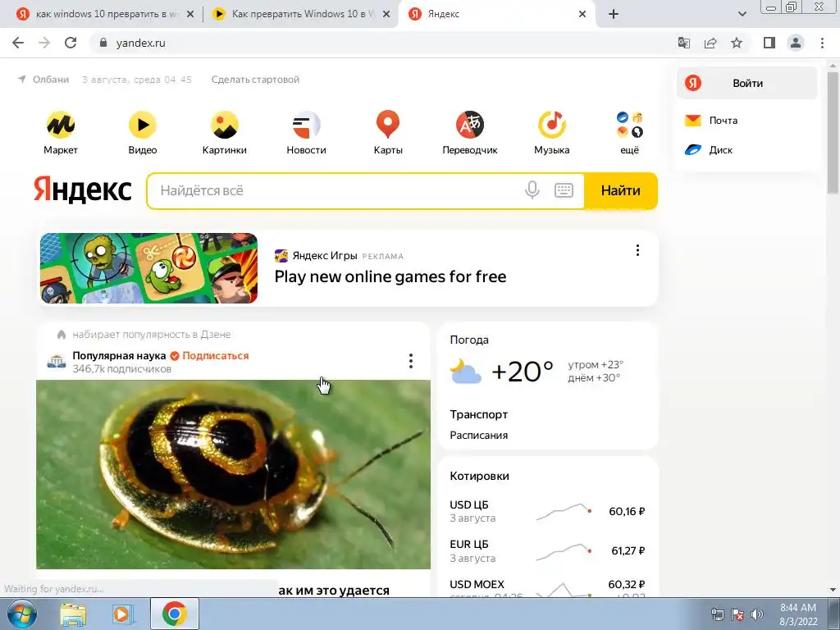Close the second Как превратить tab

point(386,15)
